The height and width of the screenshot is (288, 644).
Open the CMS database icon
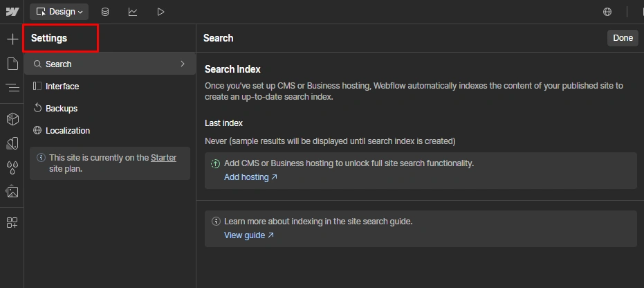coord(105,12)
